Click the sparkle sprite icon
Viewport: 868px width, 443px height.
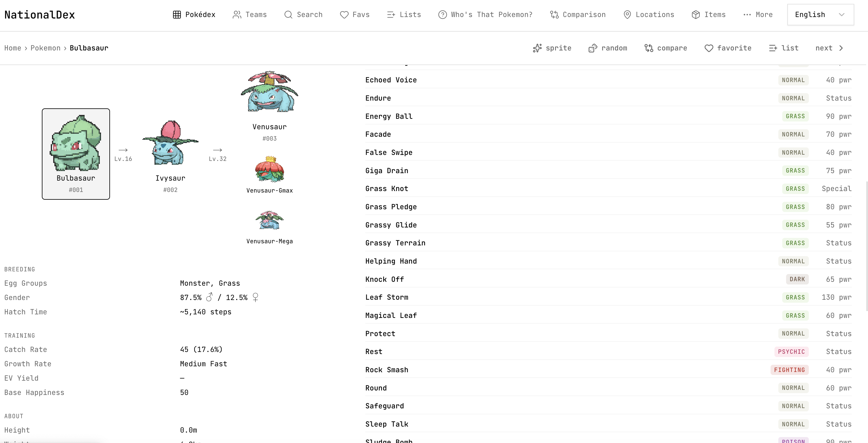pyautogui.click(x=537, y=48)
